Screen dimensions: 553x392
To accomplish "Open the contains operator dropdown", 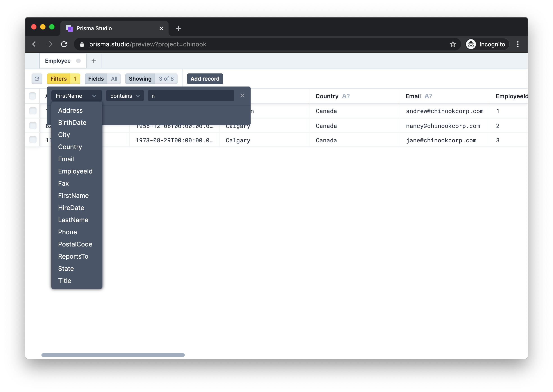I will 125,96.
